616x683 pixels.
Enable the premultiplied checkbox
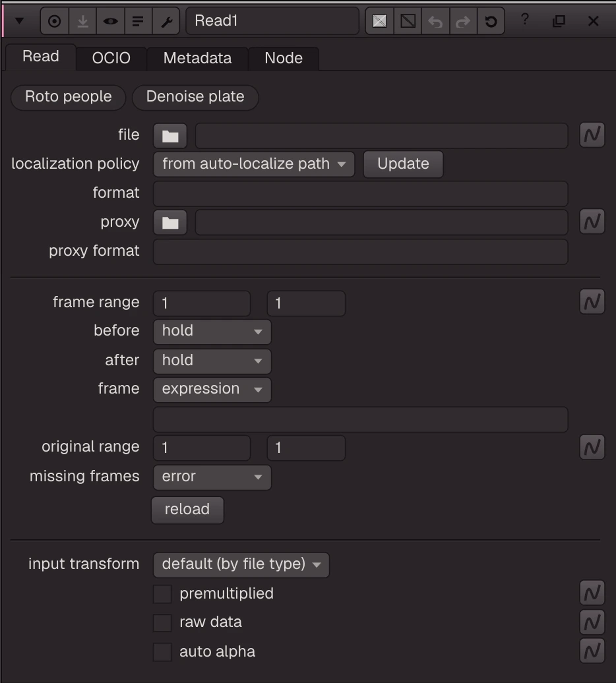coord(162,594)
